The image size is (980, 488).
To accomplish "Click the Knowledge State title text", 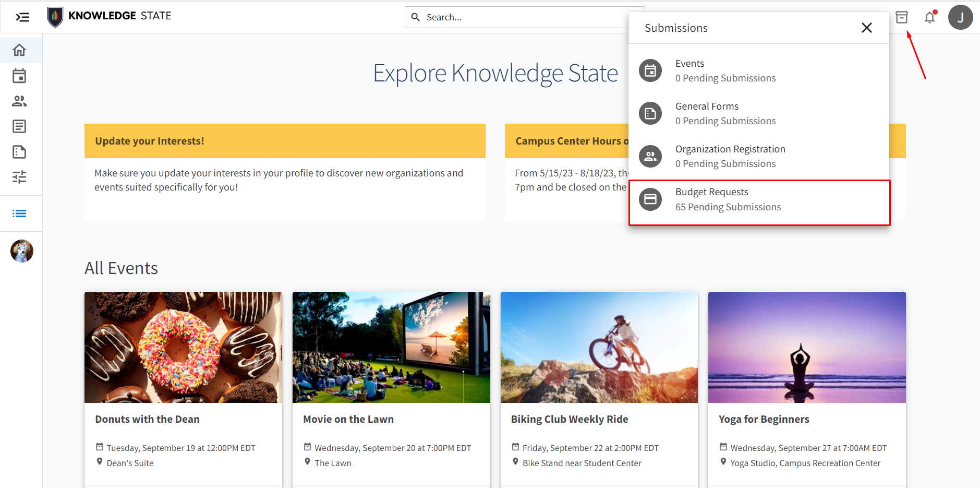I will (120, 16).
